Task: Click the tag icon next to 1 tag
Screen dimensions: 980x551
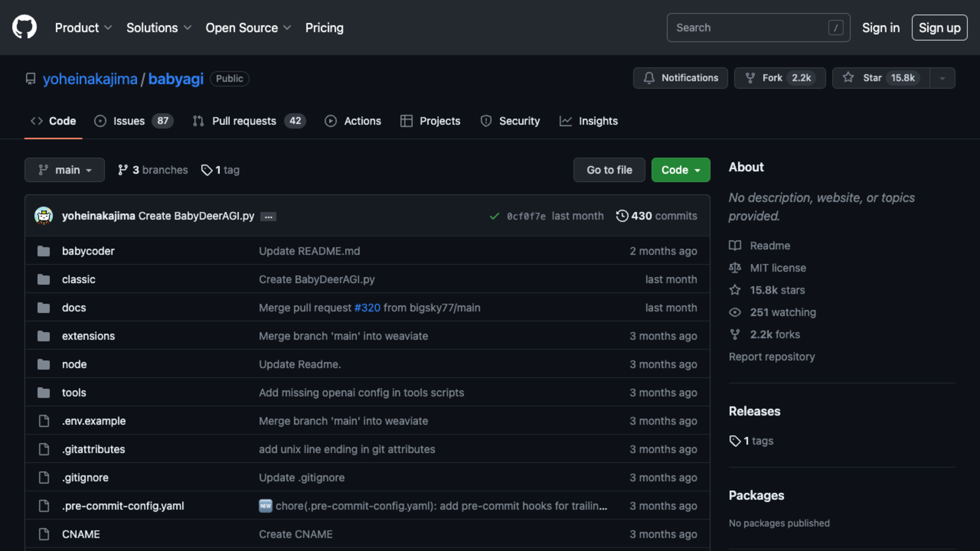Action: [206, 170]
